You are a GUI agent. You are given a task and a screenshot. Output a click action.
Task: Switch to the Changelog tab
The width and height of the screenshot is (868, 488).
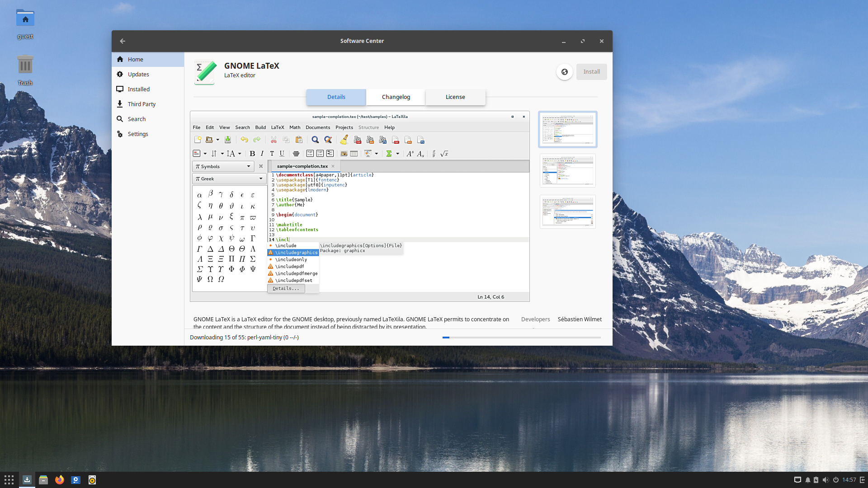[x=396, y=97]
